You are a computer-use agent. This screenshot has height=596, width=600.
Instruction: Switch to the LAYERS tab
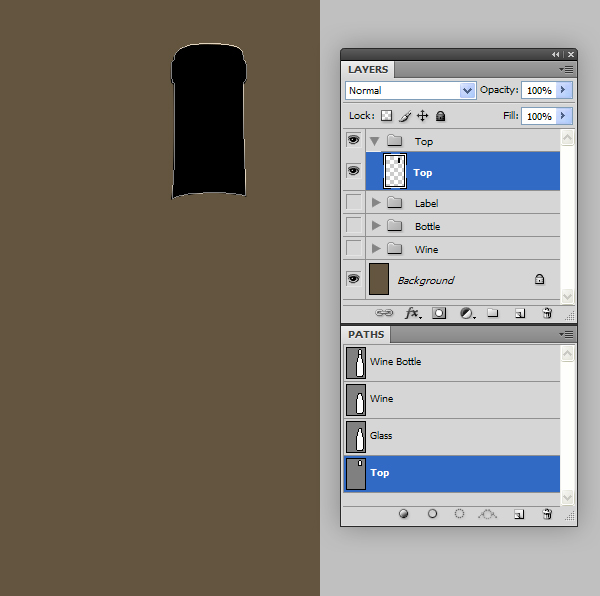(x=368, y=70)
